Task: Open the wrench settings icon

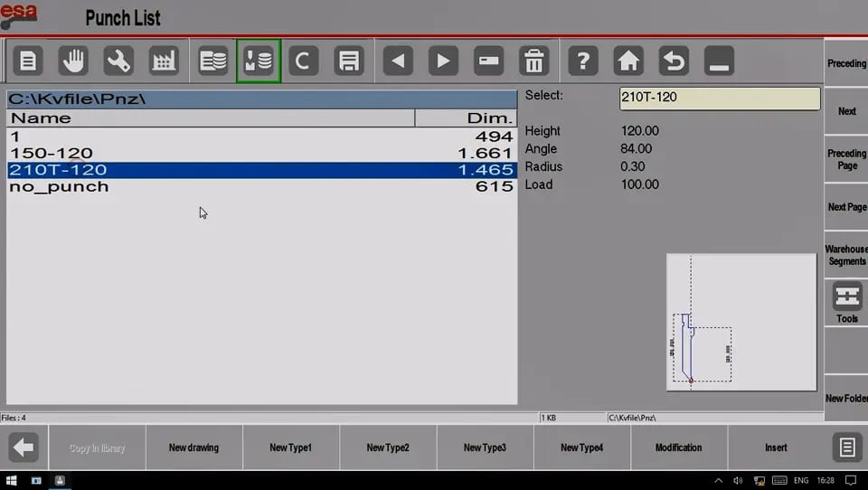Action: [118, 61]
